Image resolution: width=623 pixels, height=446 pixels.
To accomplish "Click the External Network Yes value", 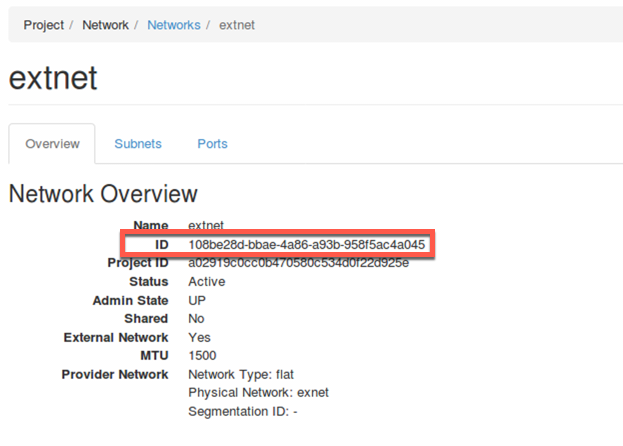I will (199, 338).
